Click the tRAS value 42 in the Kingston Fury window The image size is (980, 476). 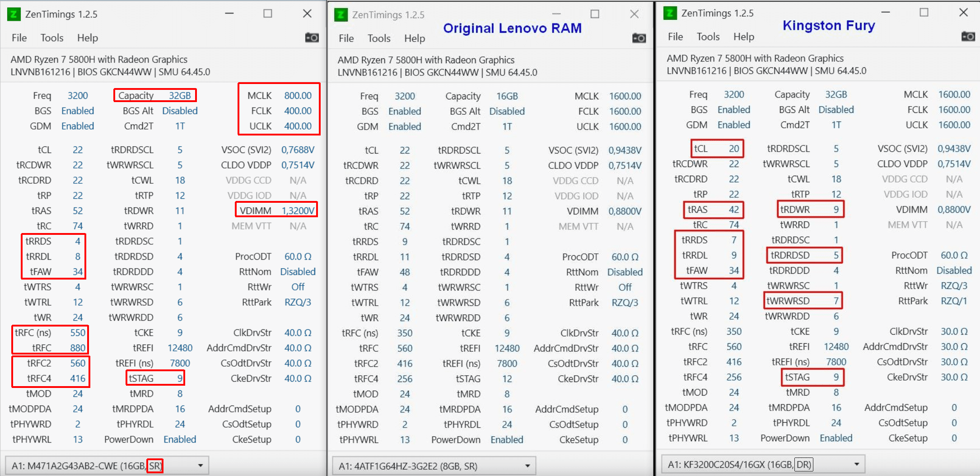(734, 210)
